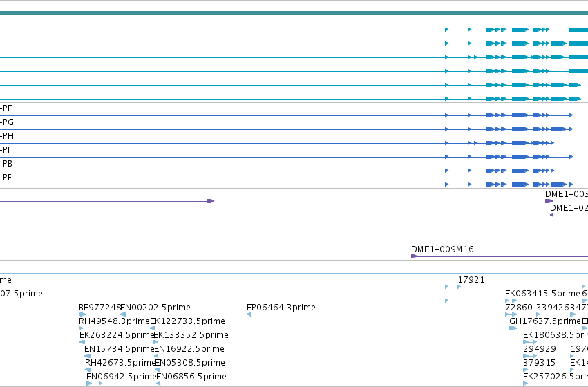The image size is (588, 387).
Task: Select the RH49548.3prime EST label
Action: (x=115, y=321)
